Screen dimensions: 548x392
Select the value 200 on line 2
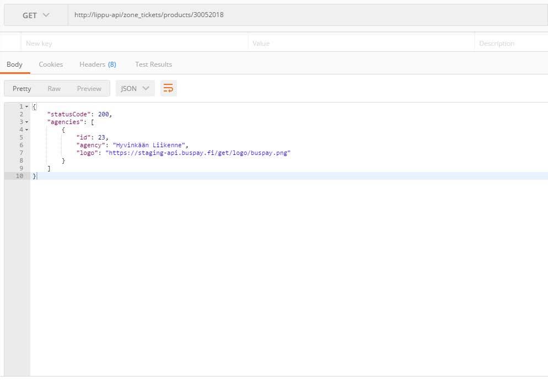coord(104,114)
